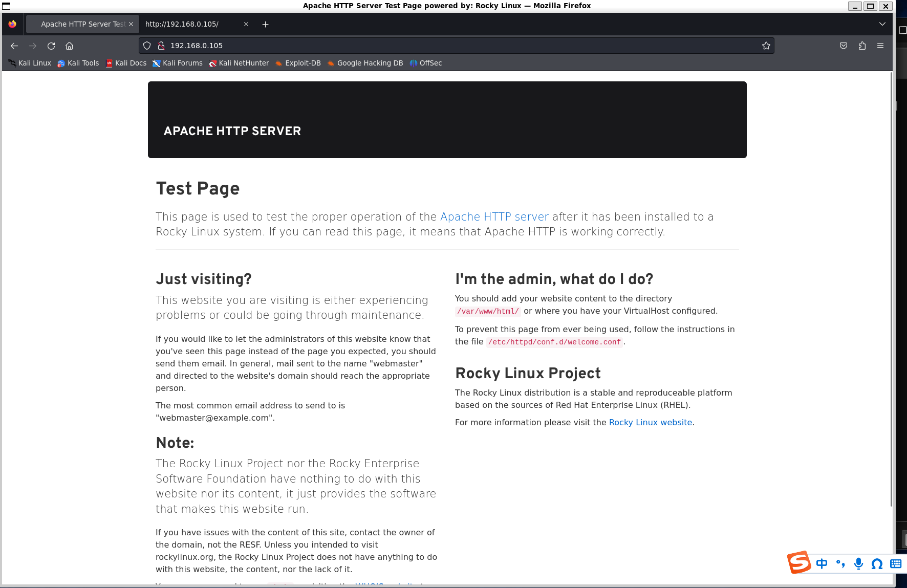Viewport: 907px width, 588px height.
Task: Open Firefox View from the tab bar logo
Action: point(12,24)
